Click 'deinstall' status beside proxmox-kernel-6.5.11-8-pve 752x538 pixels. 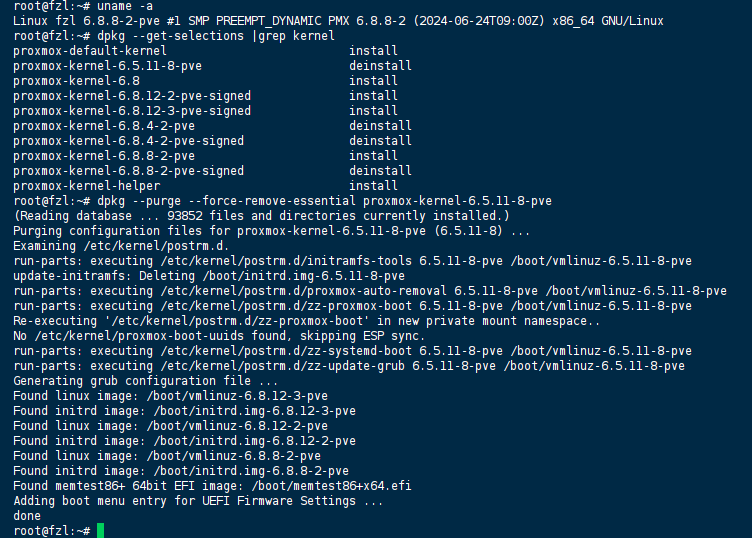[380, 66]
